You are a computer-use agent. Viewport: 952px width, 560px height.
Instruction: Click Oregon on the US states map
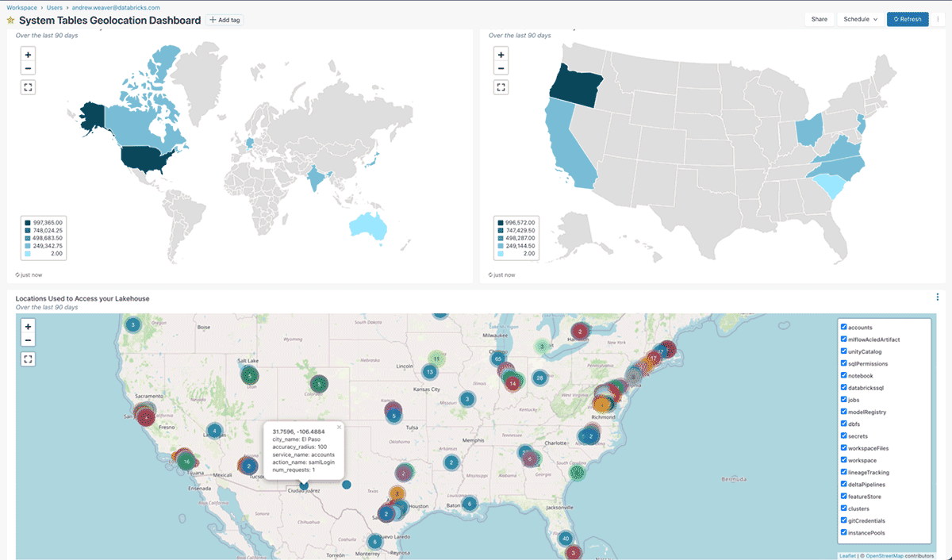(578, 86)
